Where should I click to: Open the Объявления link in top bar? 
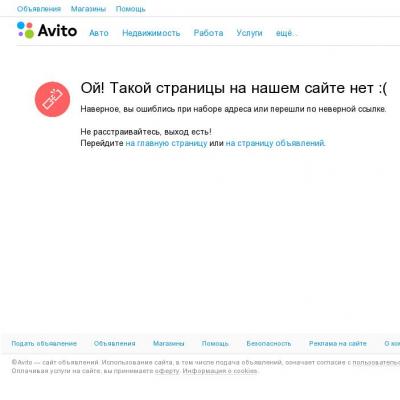(x=39, y=9)
